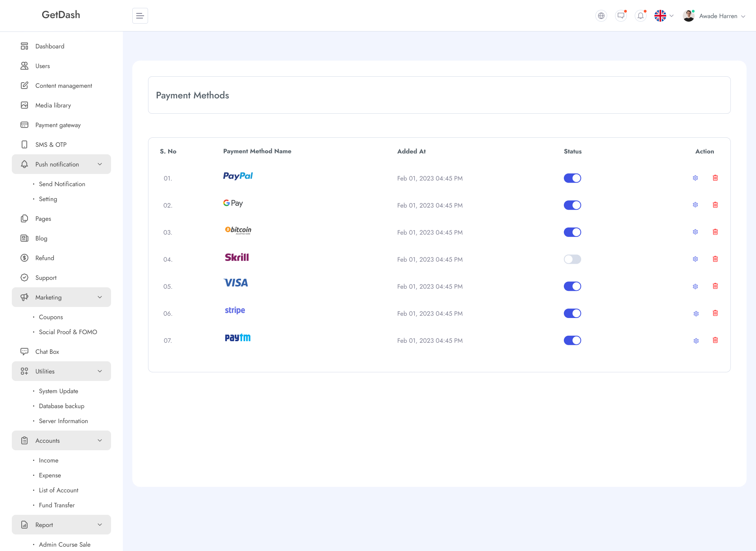756x551 pixels.
Task: Select the Users section in sidebar
Action: pos(42,66)
